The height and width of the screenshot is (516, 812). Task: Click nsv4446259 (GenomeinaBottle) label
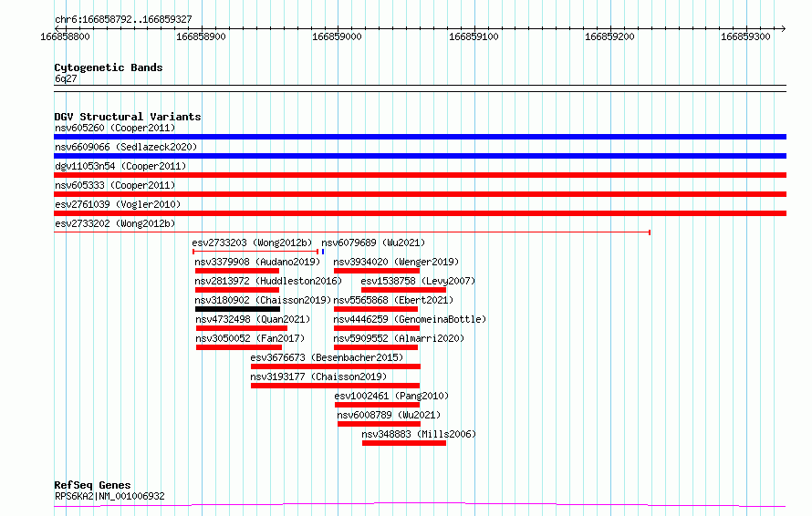410,319
